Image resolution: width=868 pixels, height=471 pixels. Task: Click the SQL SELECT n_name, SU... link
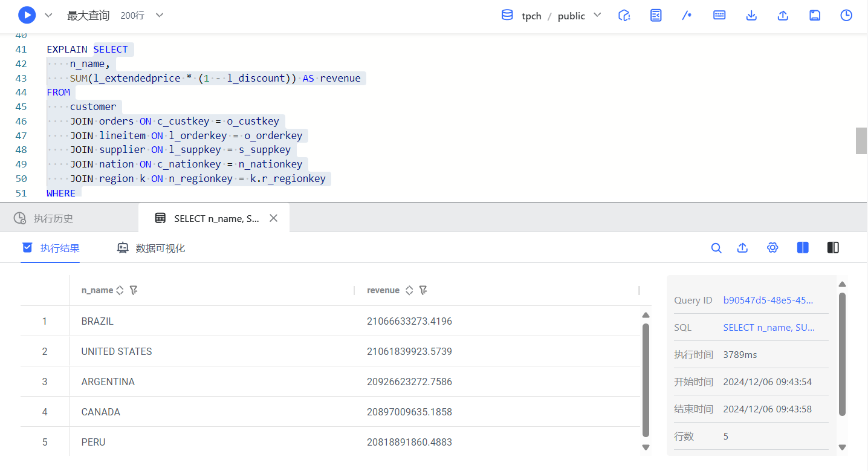point(769,327)
